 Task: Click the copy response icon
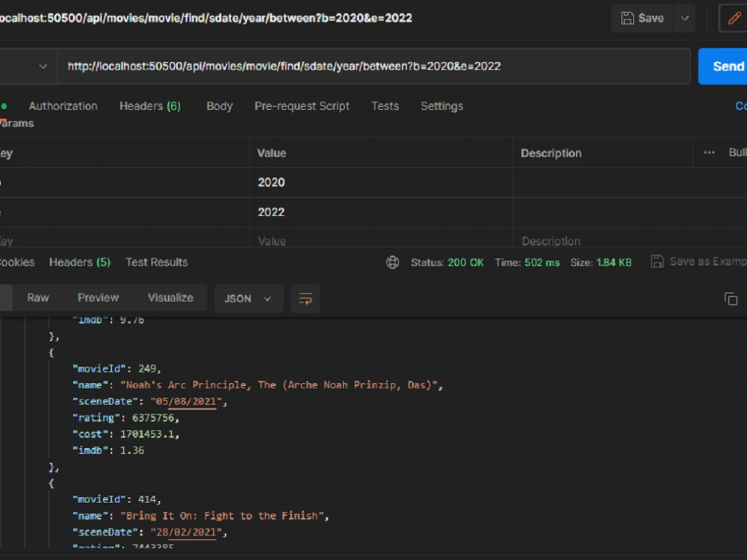click(731, 299)
